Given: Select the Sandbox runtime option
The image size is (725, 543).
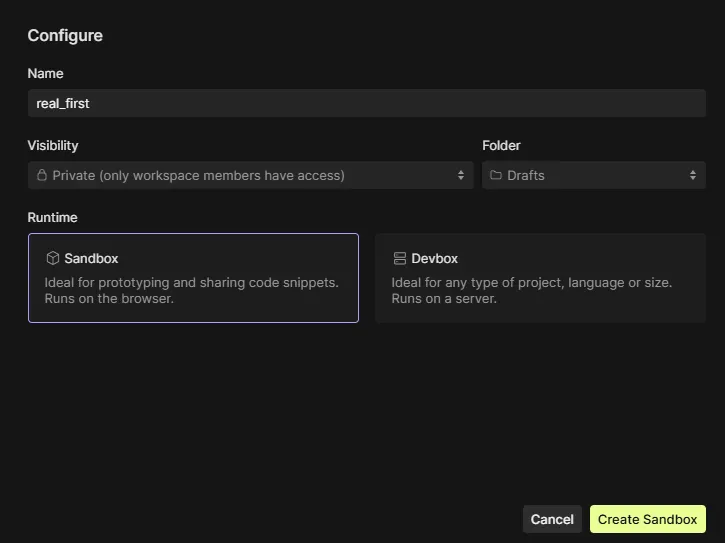Looking at the screenshot, I should click(x=193, y=278).
